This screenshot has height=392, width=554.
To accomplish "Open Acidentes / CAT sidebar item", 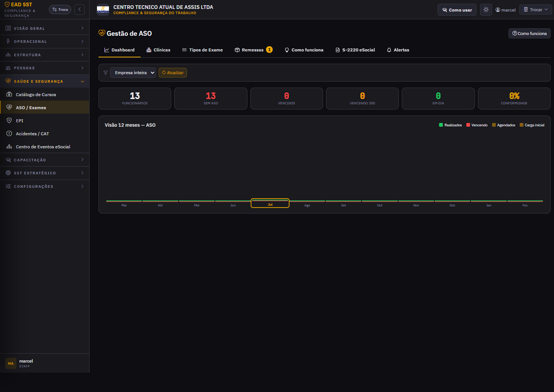I will tap(45, 133).
